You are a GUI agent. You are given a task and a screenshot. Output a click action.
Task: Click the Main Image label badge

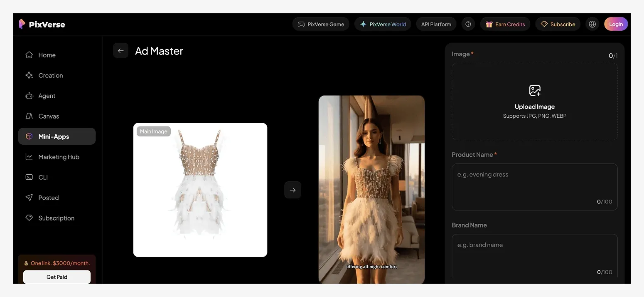154,131
